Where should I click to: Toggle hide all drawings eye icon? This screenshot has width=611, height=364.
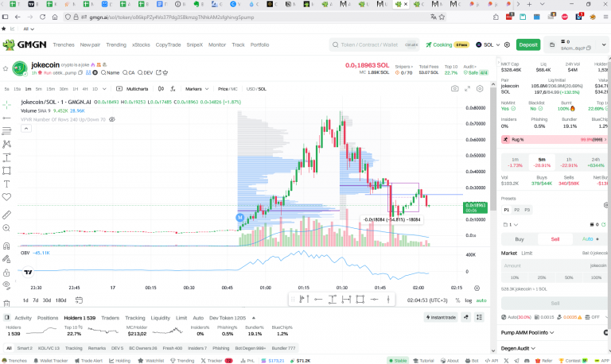tap(6, 285)
